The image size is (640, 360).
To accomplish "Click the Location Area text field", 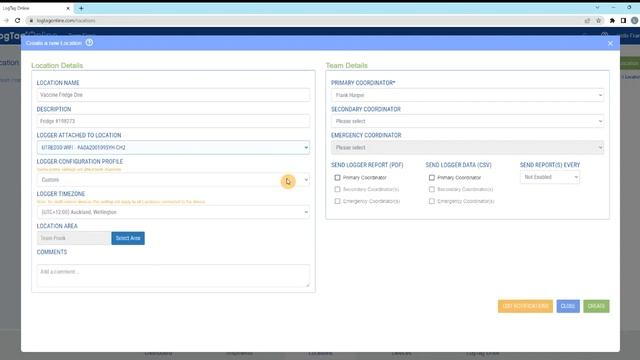I will tap(74, 238).
